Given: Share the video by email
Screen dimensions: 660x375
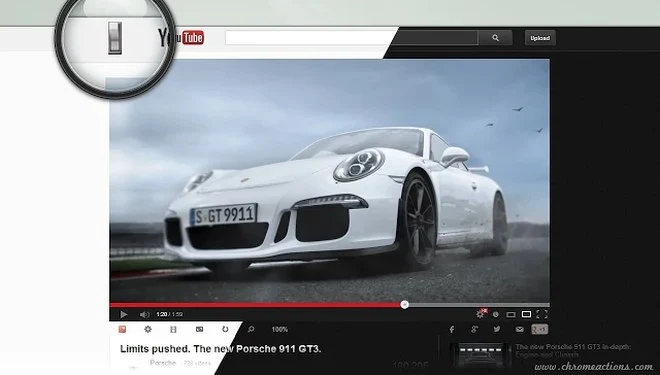Looking at the screenshot, I should pos(520,330).
